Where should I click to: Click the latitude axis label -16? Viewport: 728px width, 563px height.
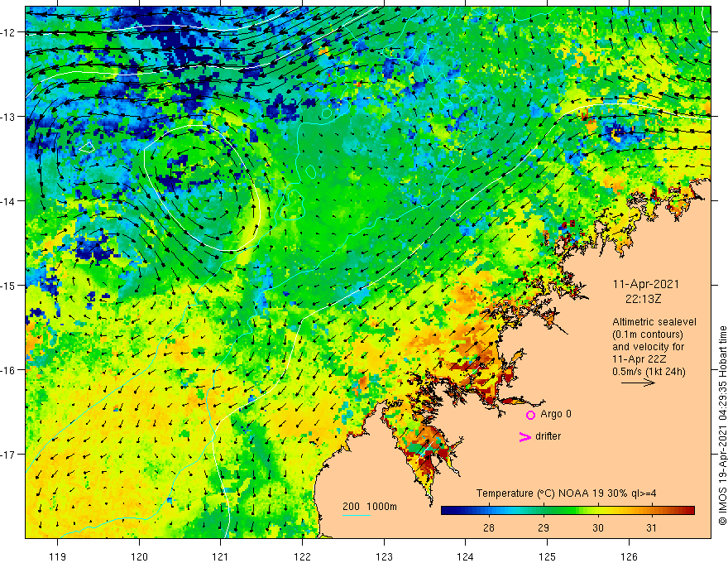(x=9, y=370)
